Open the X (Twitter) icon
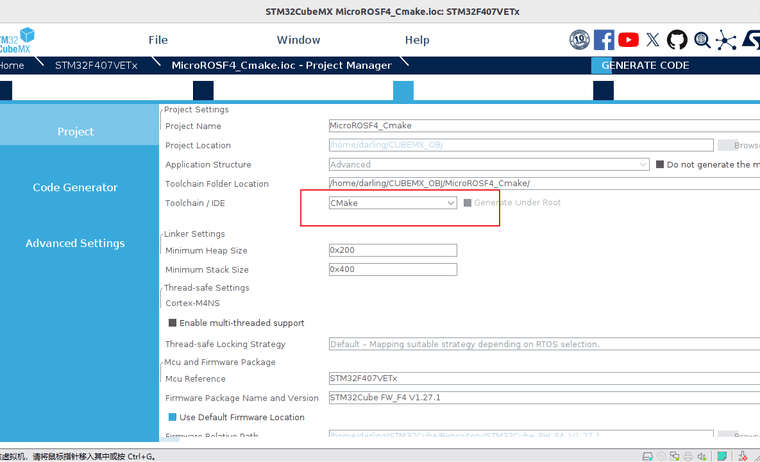Screen dimensions: 760x462 click(x=653, y=40)
